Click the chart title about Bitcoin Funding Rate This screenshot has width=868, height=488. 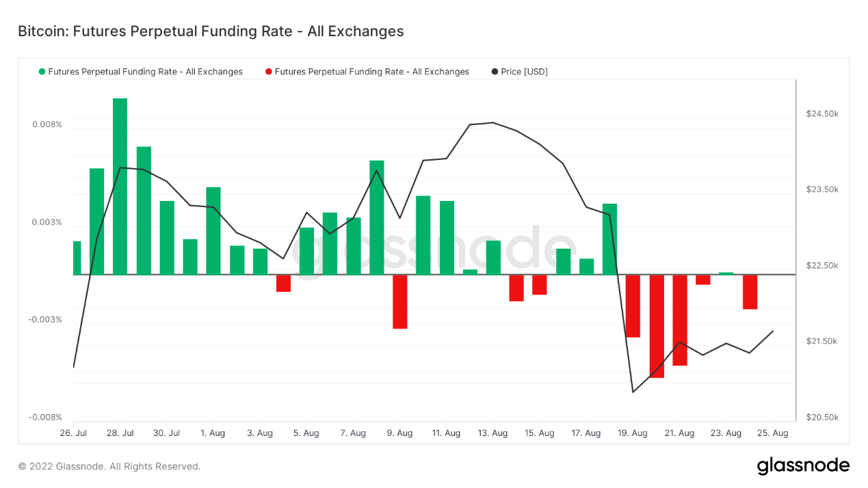click(211, 31)
